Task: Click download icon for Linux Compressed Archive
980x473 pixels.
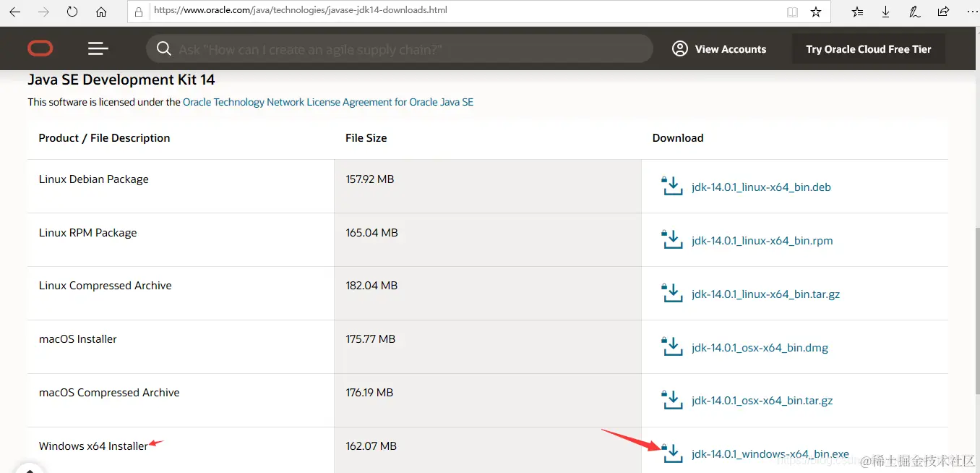Action: tap(672, 293)
